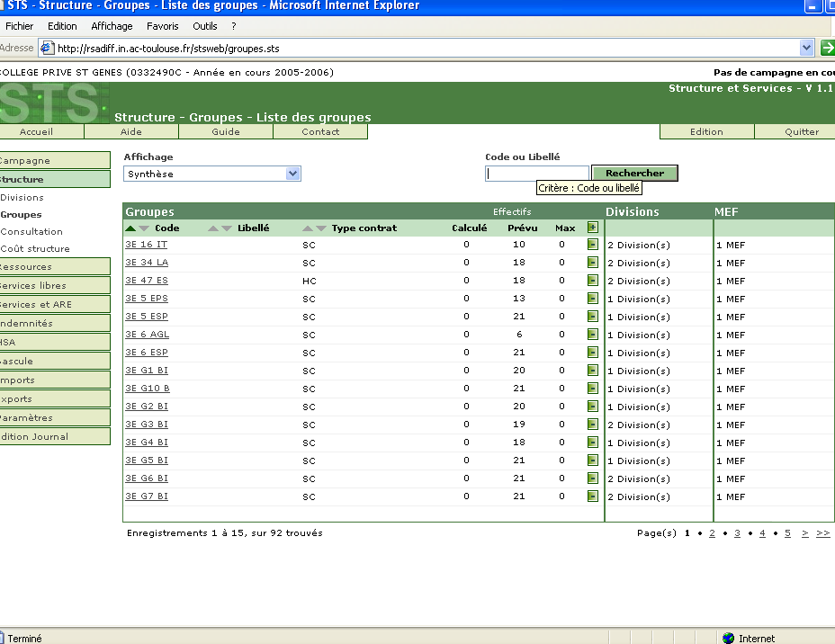Click the green Go arrow beside address bar

[828, 48]
